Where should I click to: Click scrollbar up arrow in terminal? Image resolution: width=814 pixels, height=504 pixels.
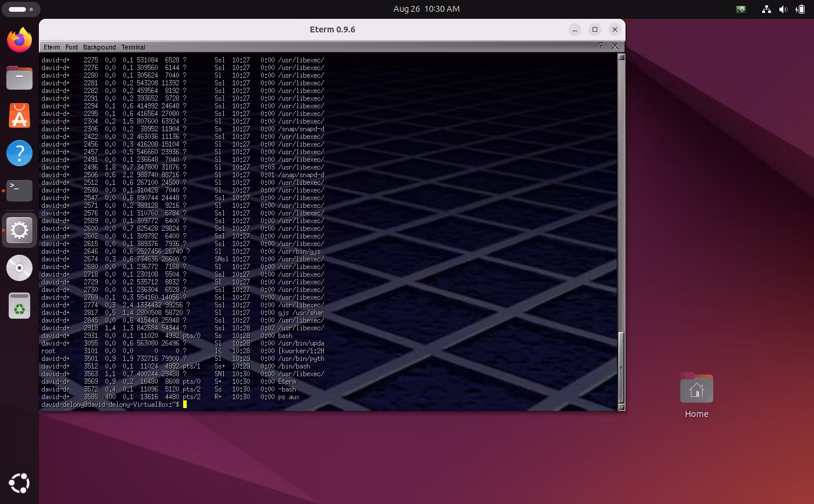(x=621, y=57)
